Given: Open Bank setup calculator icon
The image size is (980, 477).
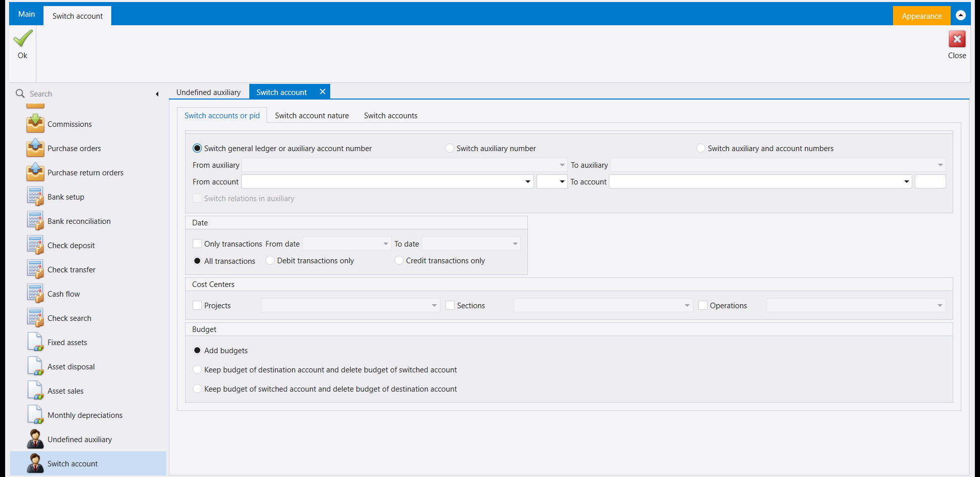Looking at the screenshot, I should (35, 197).
